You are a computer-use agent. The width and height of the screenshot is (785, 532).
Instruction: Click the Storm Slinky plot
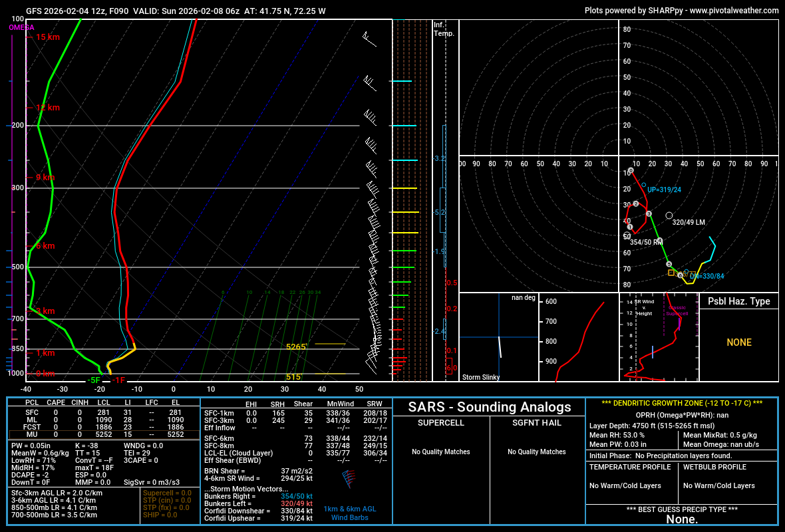(498, 337)
